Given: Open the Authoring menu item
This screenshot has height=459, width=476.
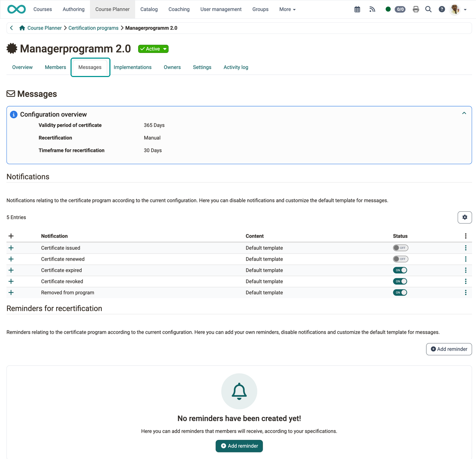Looking at the screenshot, I should tap(74, 9).
